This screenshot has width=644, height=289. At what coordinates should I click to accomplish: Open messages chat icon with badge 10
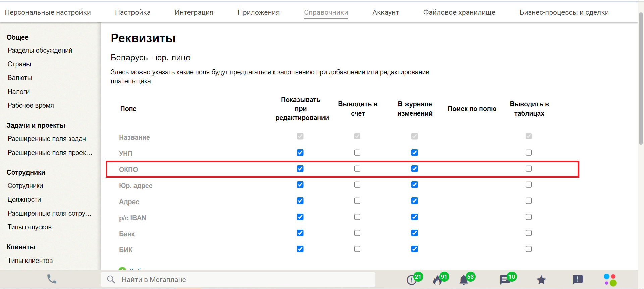505,280
